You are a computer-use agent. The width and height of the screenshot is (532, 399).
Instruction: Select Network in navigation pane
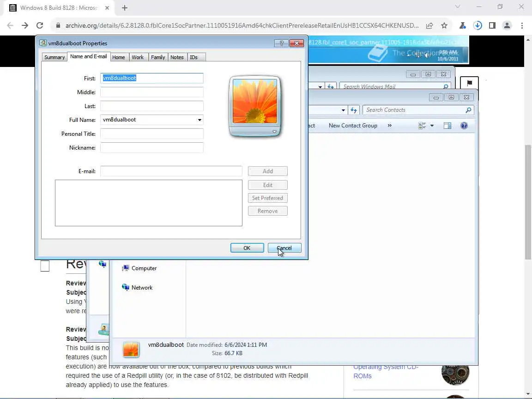pos(138,287)
